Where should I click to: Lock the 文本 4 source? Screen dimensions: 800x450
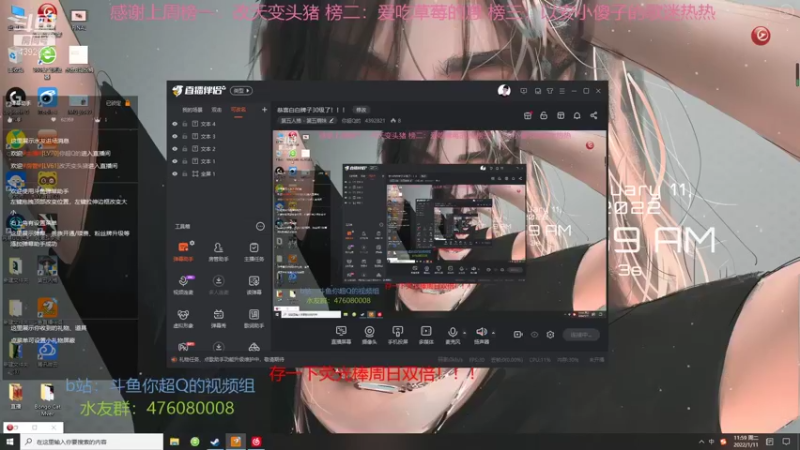coord(185,124)
